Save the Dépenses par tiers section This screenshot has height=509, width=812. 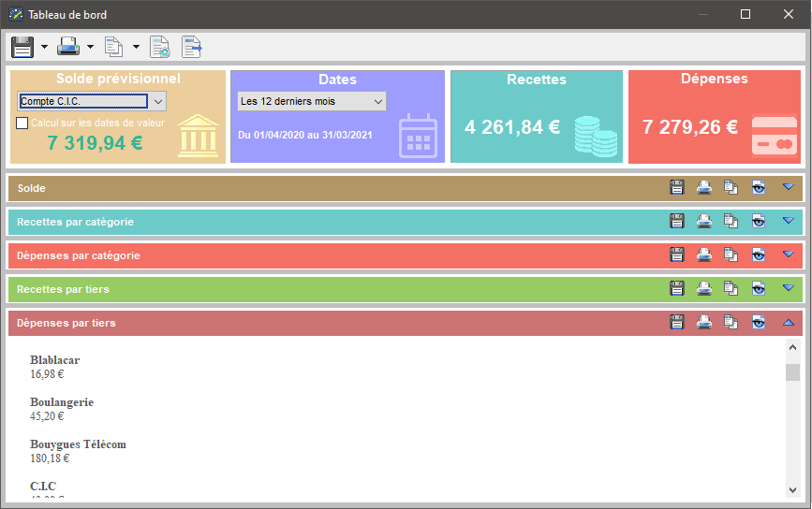(678, 323)
